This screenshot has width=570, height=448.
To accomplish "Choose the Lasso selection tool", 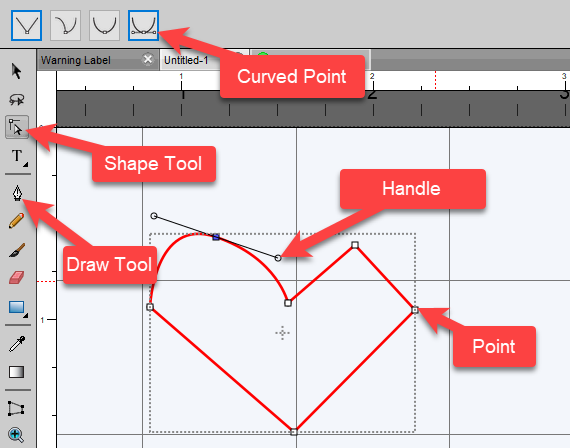I will pos(17,99).
